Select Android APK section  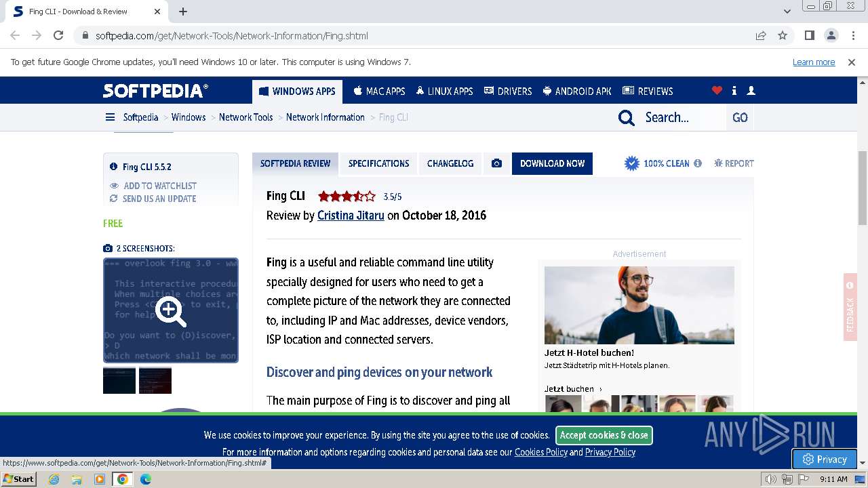tap(577, 91)
